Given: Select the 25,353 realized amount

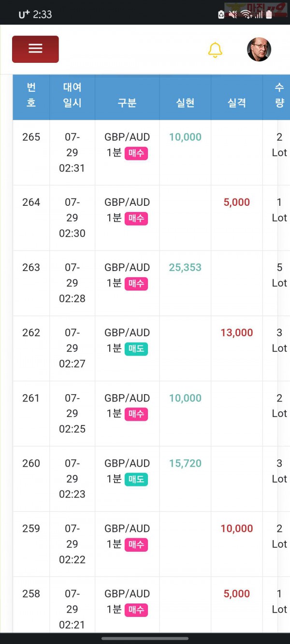Looking at the screenshot, I should [x=185, y=268].
